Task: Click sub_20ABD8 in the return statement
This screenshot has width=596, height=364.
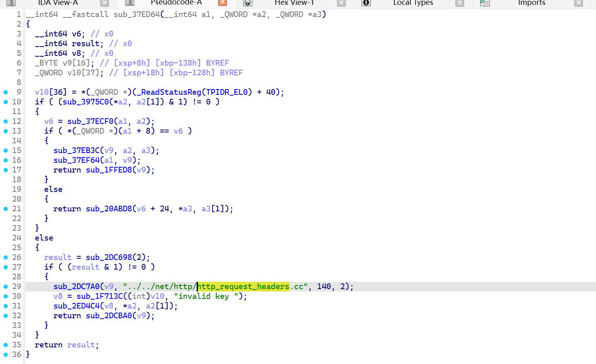Action: pyautogui.click(x=109, y=209)
